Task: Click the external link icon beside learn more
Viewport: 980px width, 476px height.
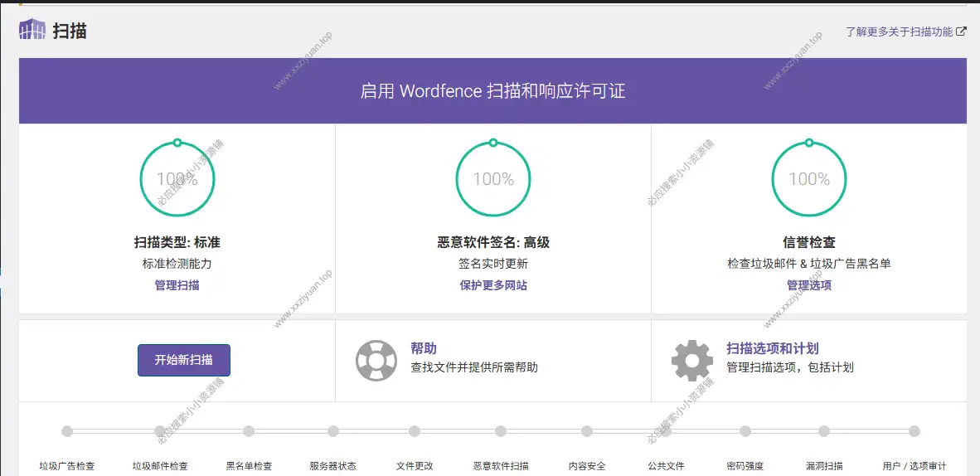Action: click(x=961, y=32)
